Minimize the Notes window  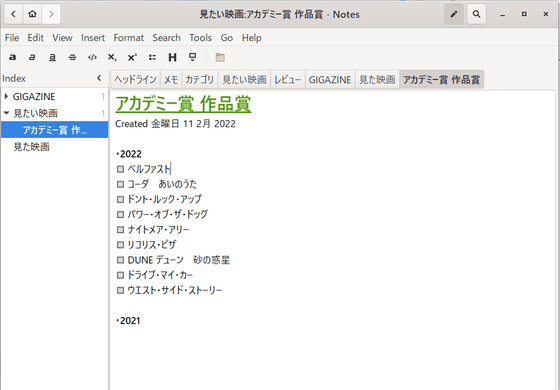tap(502, 14)
